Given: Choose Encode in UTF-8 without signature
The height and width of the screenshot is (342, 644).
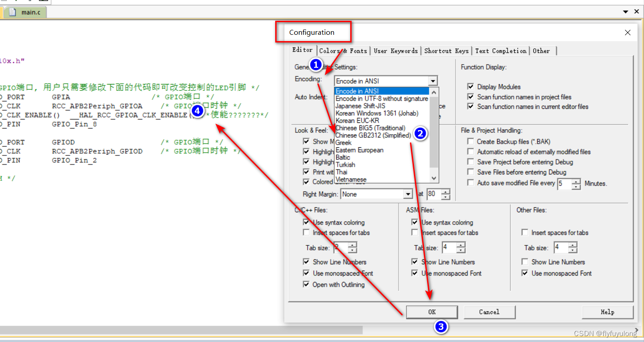Looking at the screenshot, I should coord(381,98).
